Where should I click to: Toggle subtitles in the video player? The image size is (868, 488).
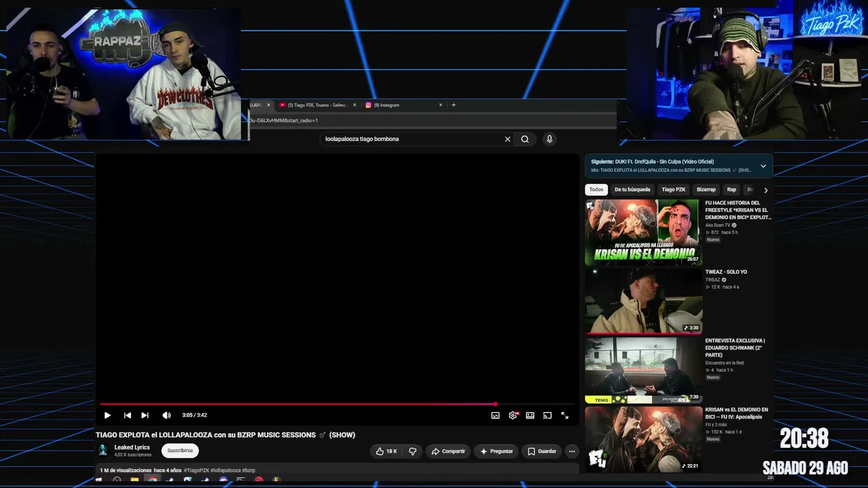pyautogui.click(x=495, y=415)
